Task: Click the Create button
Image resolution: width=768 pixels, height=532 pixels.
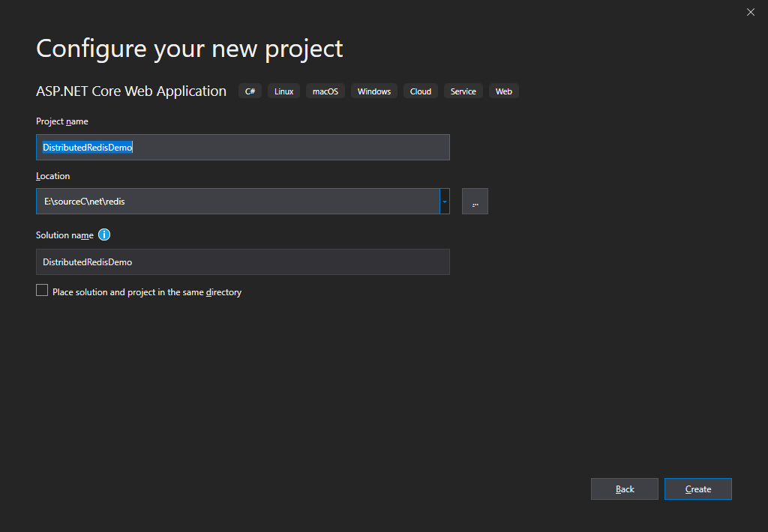Action: coord(698,489)
